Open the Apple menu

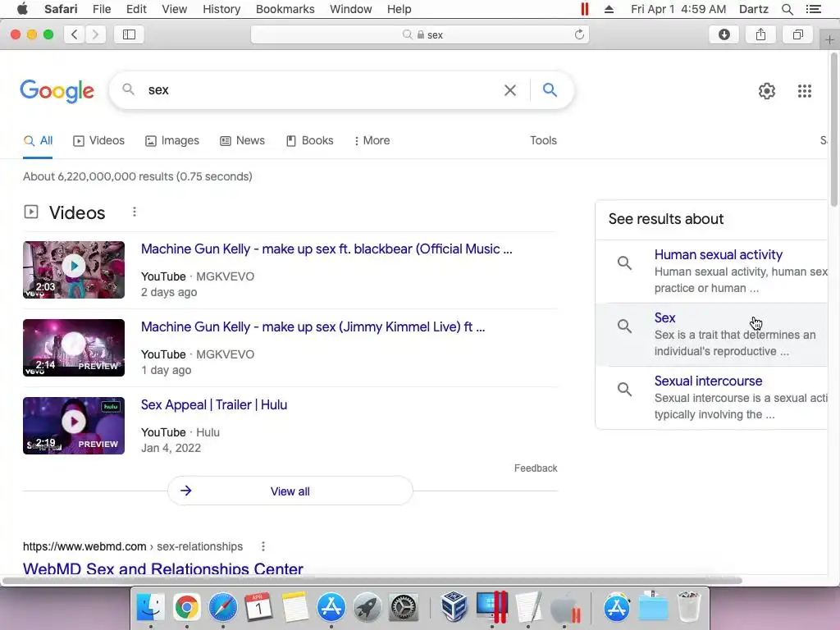pyautogui.click(x=22, y=9)
